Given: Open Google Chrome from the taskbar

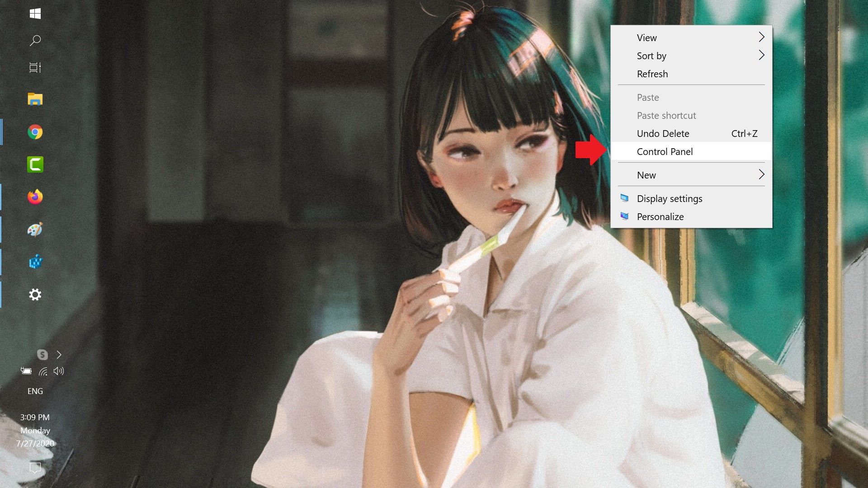Looking at the screenshot, I should click(x=35, y=132).
